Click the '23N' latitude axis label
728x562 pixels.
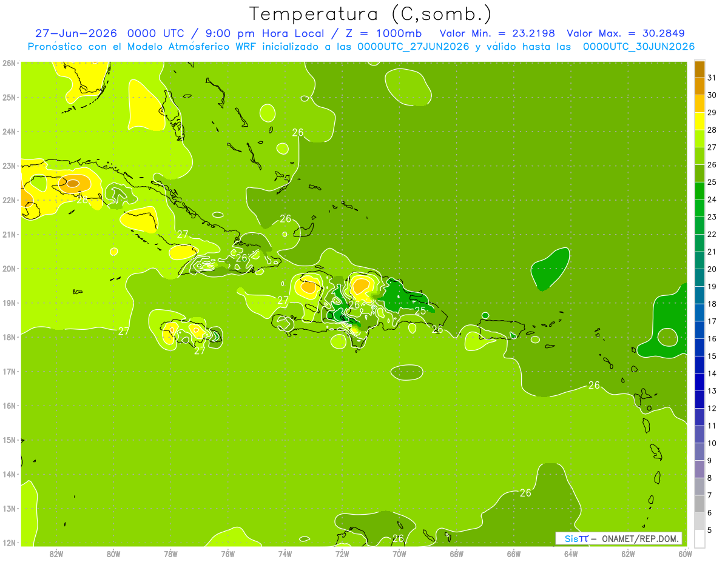(x=10, y=166)
